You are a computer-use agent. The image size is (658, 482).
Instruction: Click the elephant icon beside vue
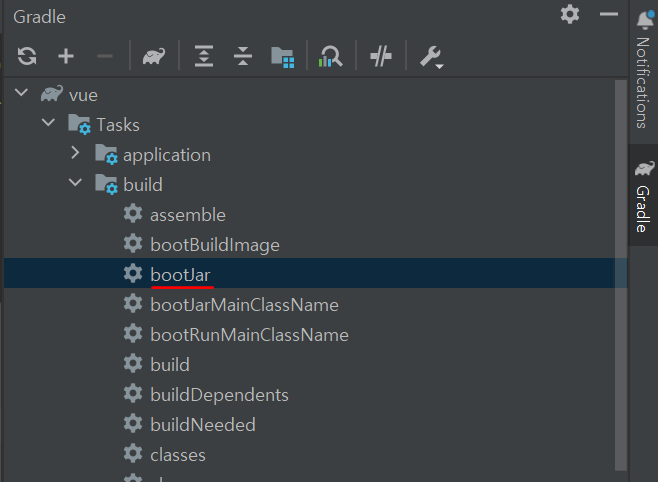coord(52,94)
